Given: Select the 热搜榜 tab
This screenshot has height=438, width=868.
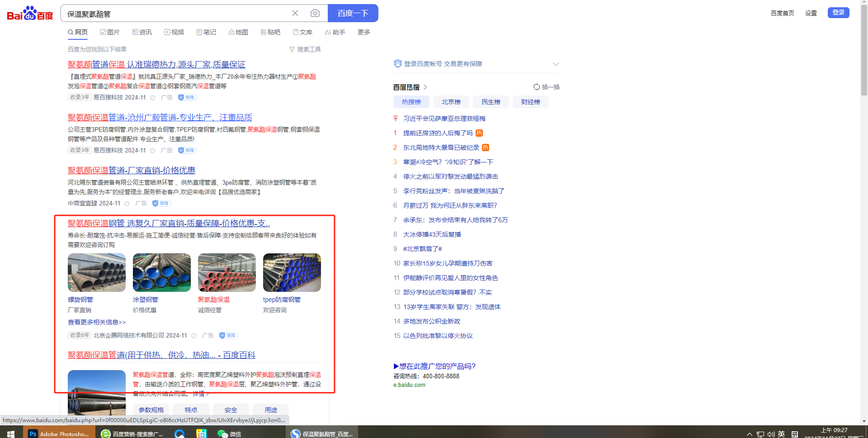Looking at the screenshot, I should pyautogui.click(x=411, y=102).
